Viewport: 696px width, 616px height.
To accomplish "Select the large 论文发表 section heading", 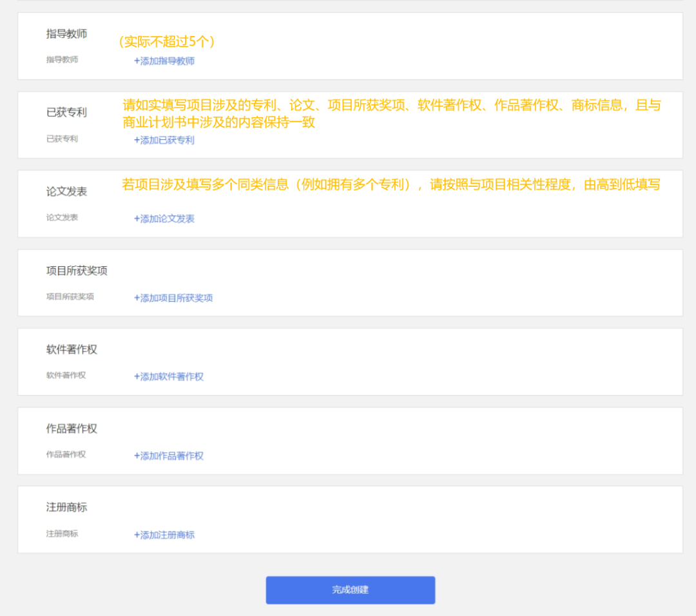I will click(66, 191).
